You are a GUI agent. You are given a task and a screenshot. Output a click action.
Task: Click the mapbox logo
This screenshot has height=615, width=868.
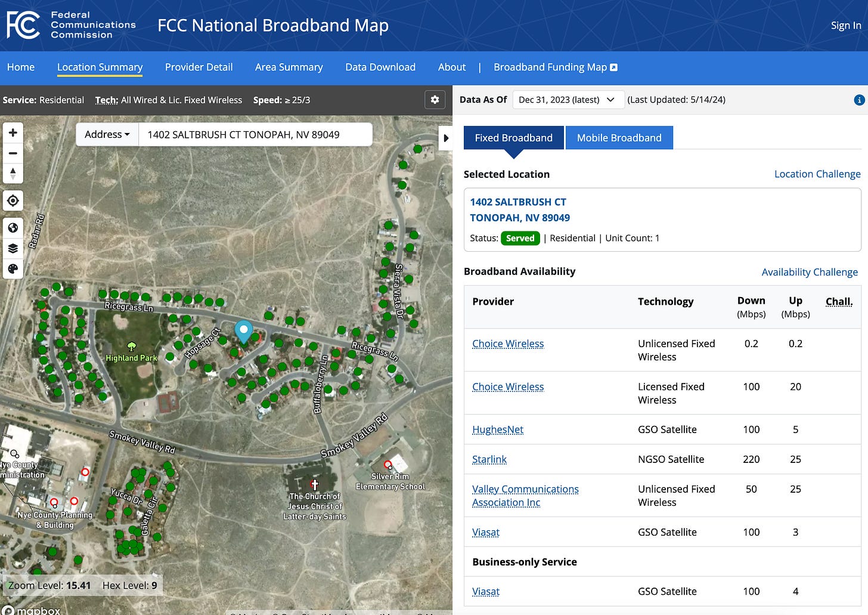click(31, 610)
